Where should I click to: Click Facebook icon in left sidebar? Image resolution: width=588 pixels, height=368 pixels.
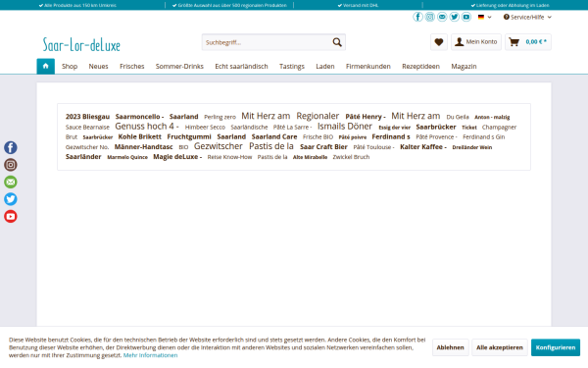pos(11,147)
